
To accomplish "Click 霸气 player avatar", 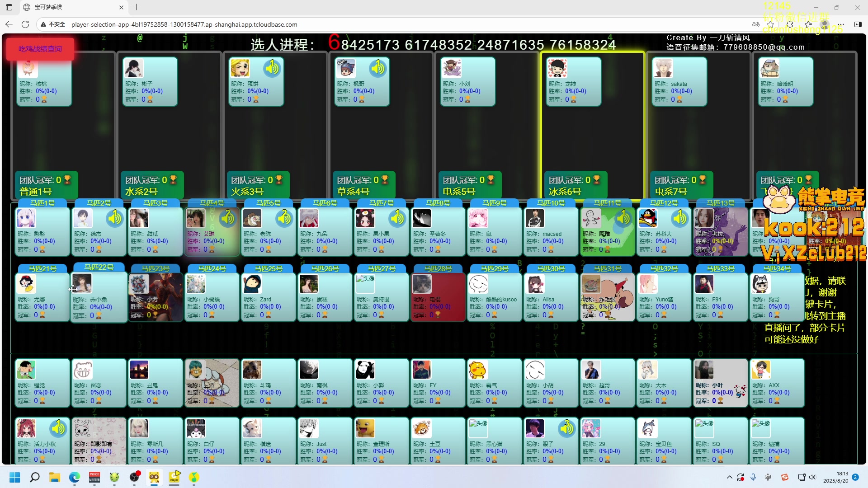I will [478, 370].
